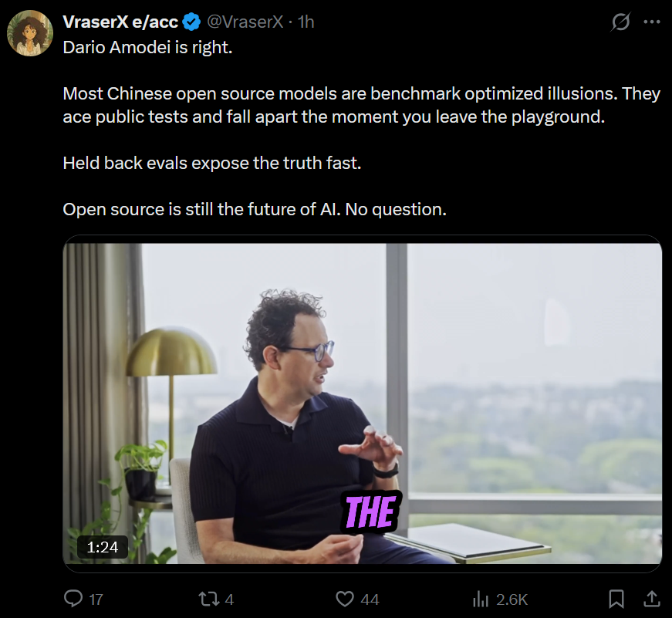Click the 2.6K views count
Viewport: 672px width, 618px height.
pos(512,599)
